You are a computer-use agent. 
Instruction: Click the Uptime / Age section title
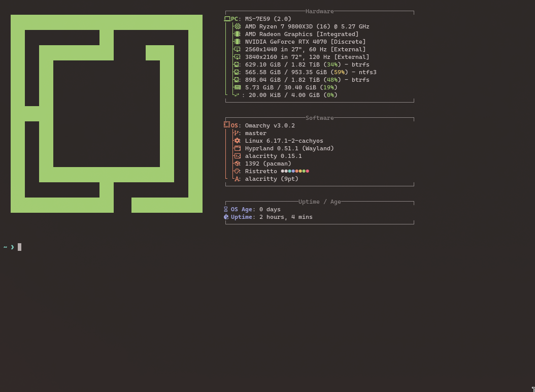coord(319,202)
